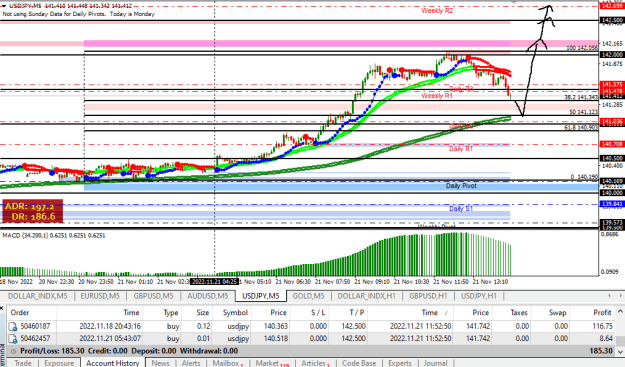The image size is (625, 367).
Task: Click the USDJPY,M5 chart title text
Action: (x=25, y=6)
